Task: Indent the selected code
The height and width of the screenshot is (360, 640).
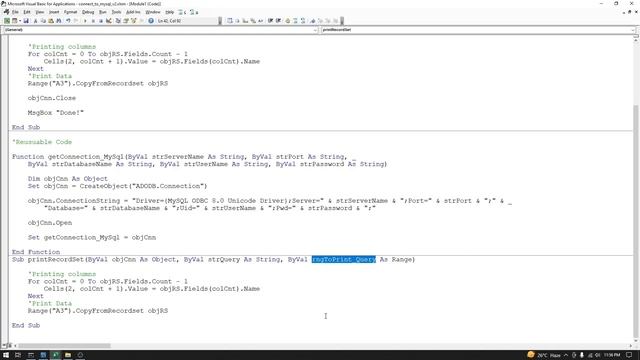Action: click(270, 21)
